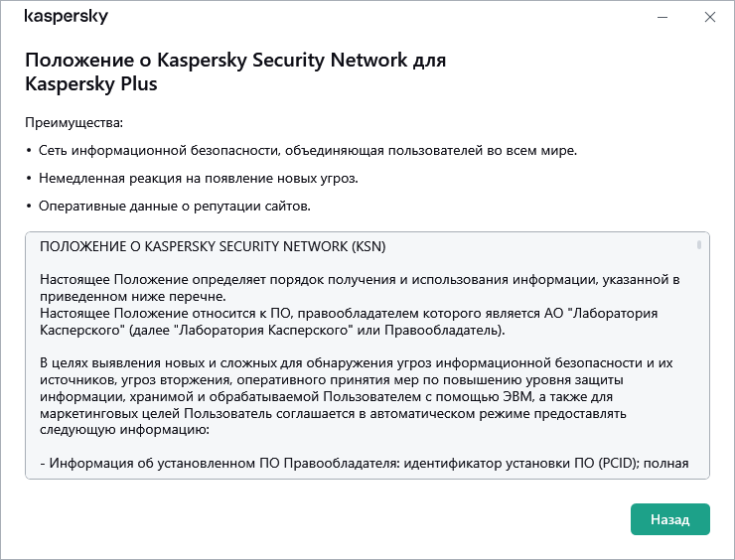Click the "(PCID)" text in the statement
Image resolution: width=735 pixels, height=560 pixels.
[x=621, y=463]
